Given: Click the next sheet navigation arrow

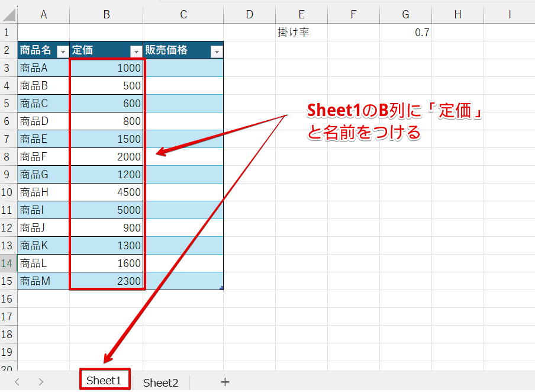Looking at the screenshot, I should [41, 382].
